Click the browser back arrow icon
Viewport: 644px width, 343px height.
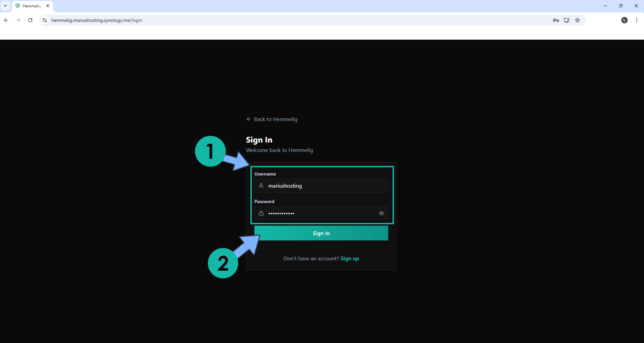(x=6, y=20)
